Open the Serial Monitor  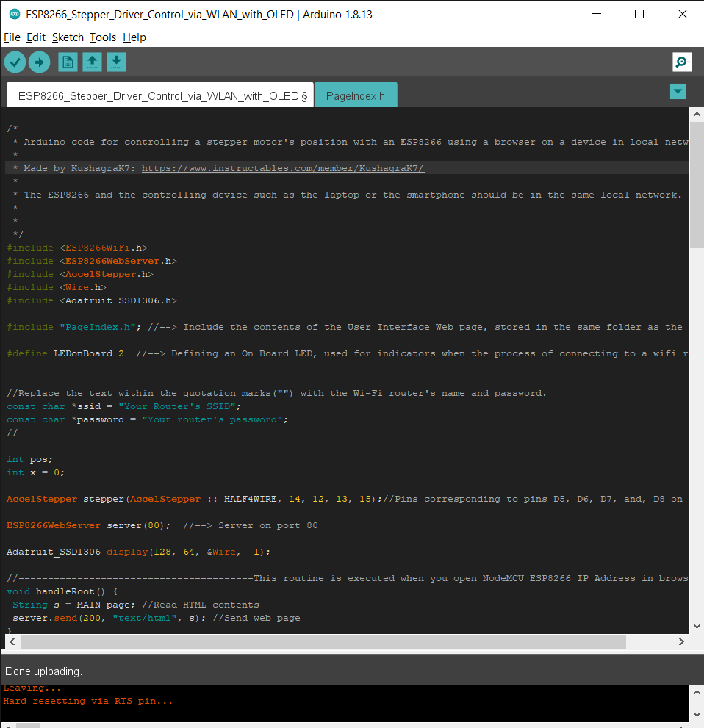coord(682,62)
